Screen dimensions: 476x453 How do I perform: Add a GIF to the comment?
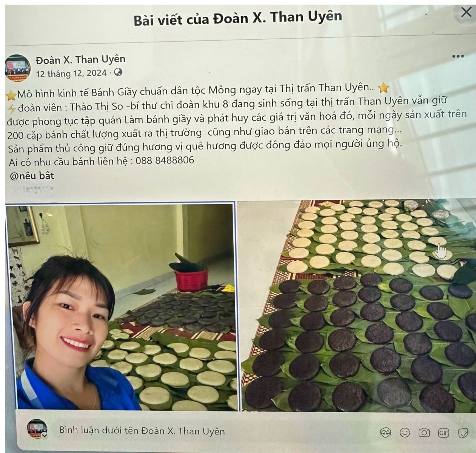click(444, 433)
